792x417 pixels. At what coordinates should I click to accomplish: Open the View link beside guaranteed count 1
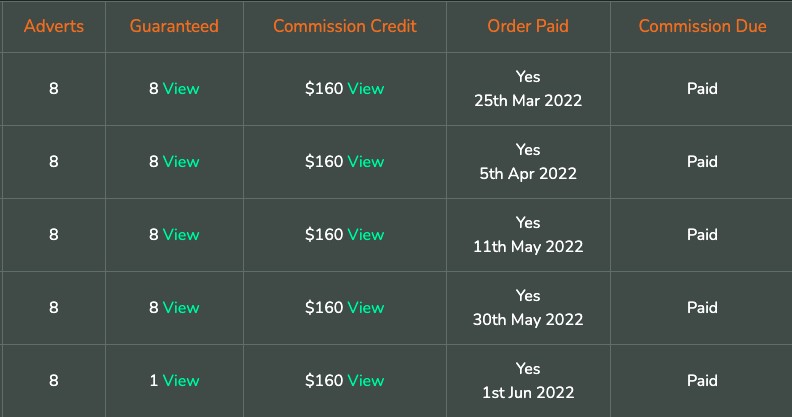181,381
